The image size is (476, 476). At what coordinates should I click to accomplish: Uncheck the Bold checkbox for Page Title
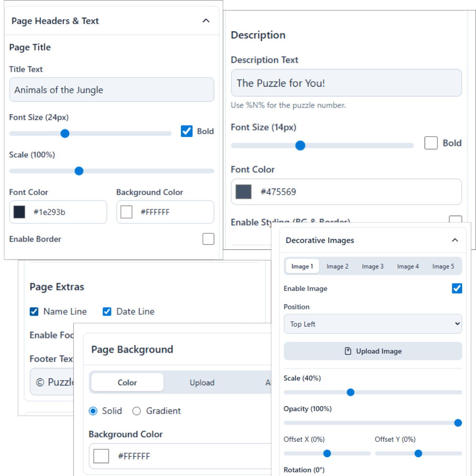(x=187, y=131)
